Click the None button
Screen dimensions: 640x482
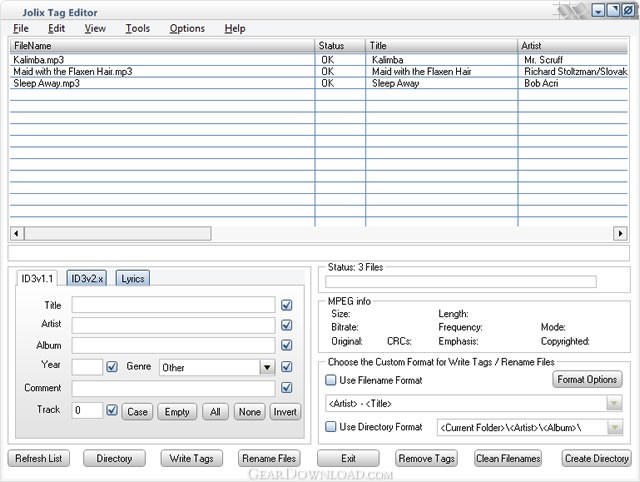pos(250,412)
